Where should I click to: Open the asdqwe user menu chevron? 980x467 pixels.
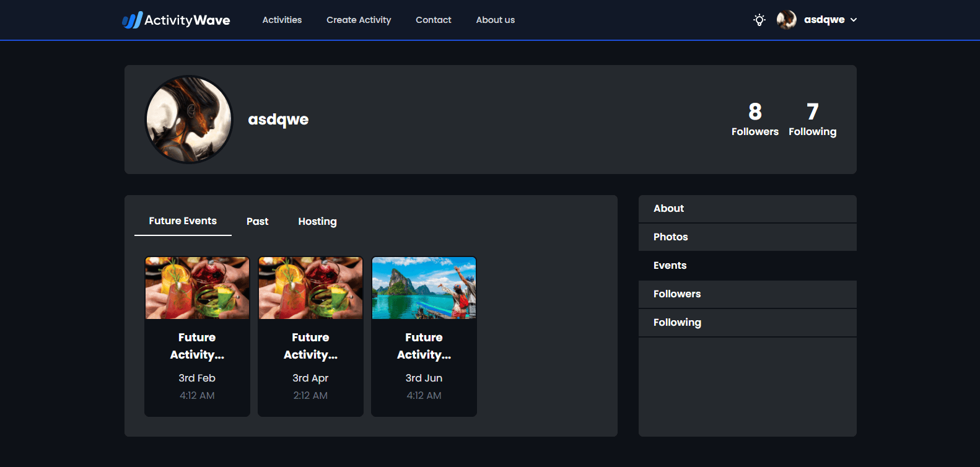(x=854, y=20)
